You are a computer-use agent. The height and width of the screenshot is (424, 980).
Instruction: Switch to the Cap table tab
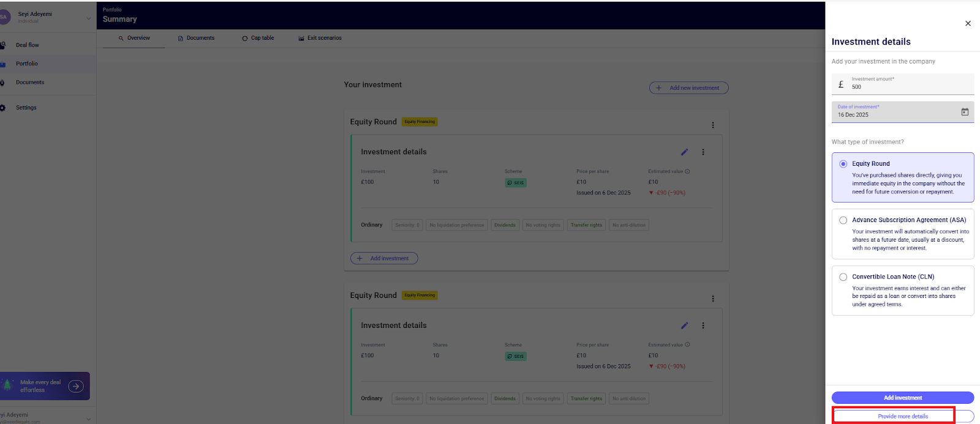(x=258, y=38)
